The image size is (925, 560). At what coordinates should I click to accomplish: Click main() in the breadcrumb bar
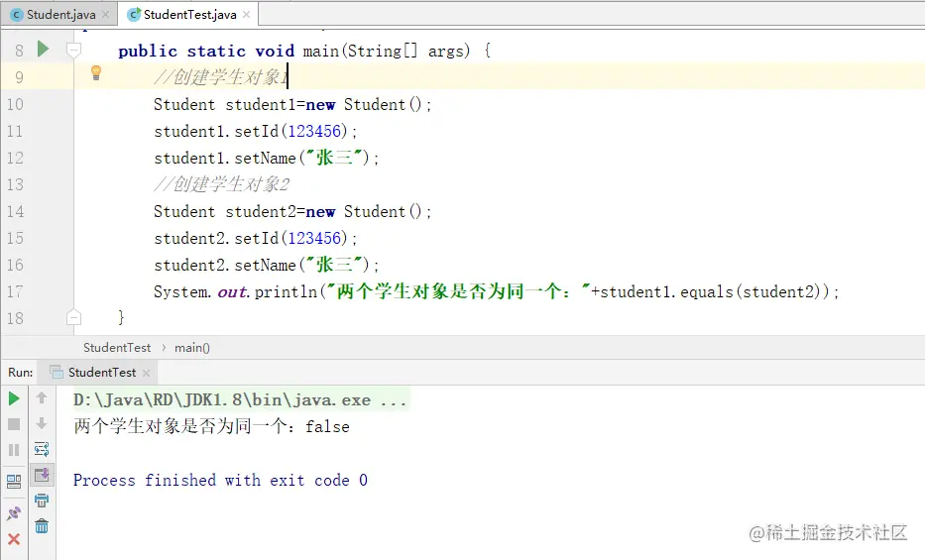(x=191, y=348)
